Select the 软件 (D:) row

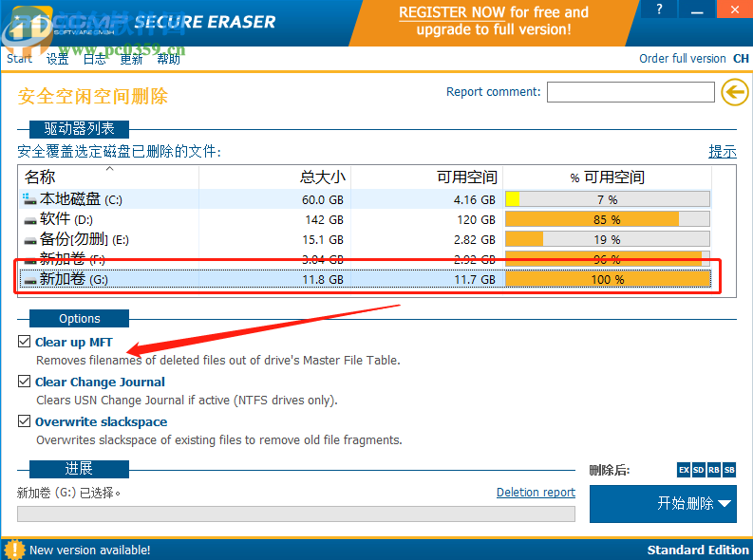pos(365,219)
